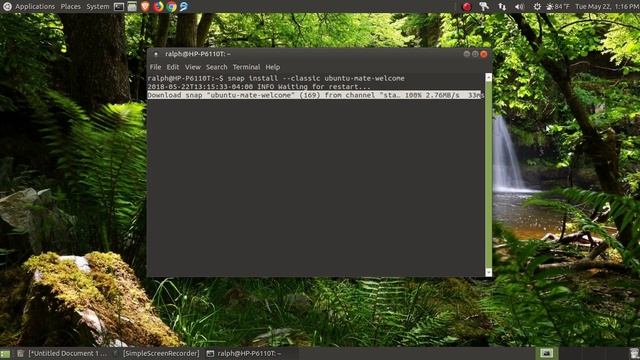Click the workspace switcher thumbnail in bottom panel
This screenshot has height=360, width=640.
tap(546, 353)
